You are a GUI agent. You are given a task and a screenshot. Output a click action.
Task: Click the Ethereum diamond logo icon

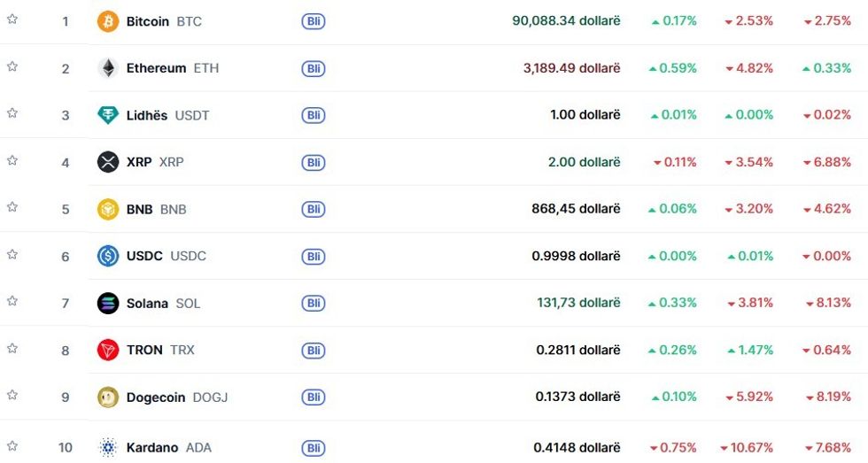click(108, 68)
